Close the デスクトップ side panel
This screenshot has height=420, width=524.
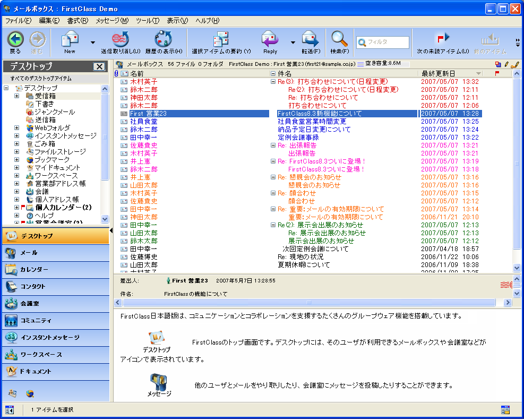pos(99,66)
